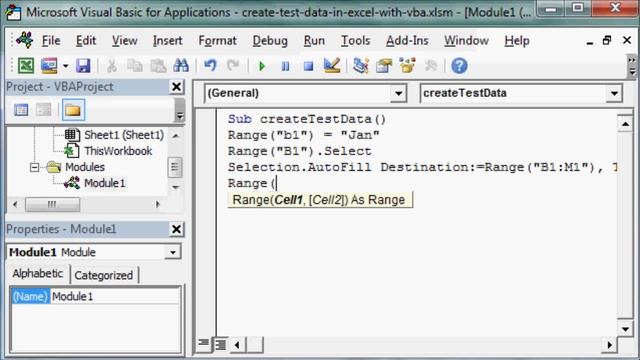This screenshot has width=640, height=360.
Task: Click the Paste clipboard icon
Action: pos(158,66)
